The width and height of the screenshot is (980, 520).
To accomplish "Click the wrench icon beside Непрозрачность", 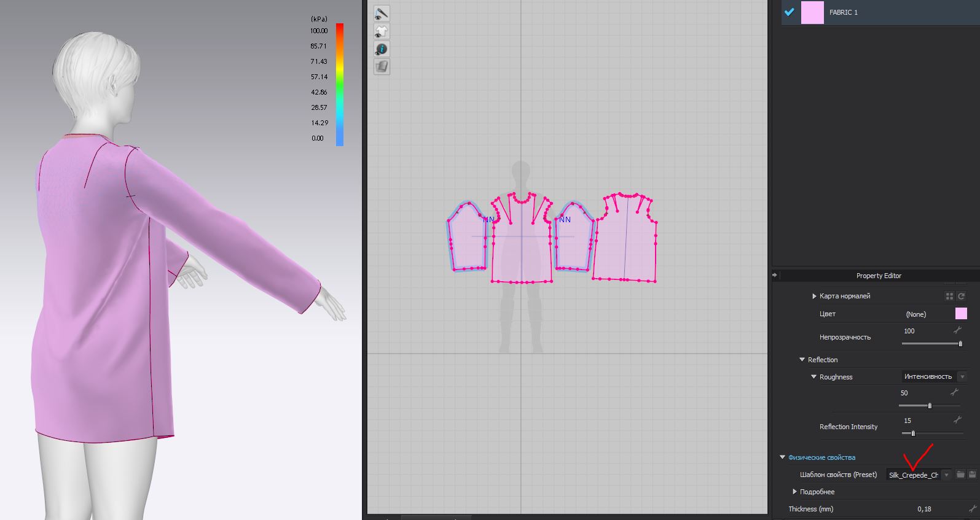I will (957, 330).
